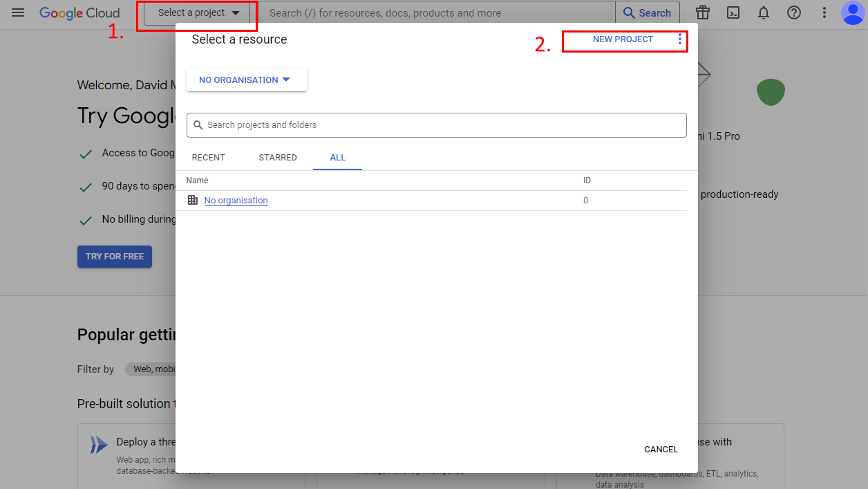Open the user account avatar

click(x=853, y=12)
